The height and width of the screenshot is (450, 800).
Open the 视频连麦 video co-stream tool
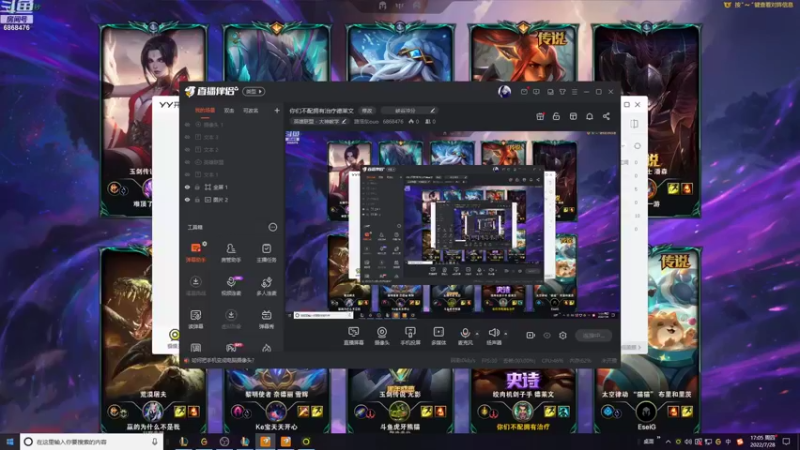click(231, 286)
